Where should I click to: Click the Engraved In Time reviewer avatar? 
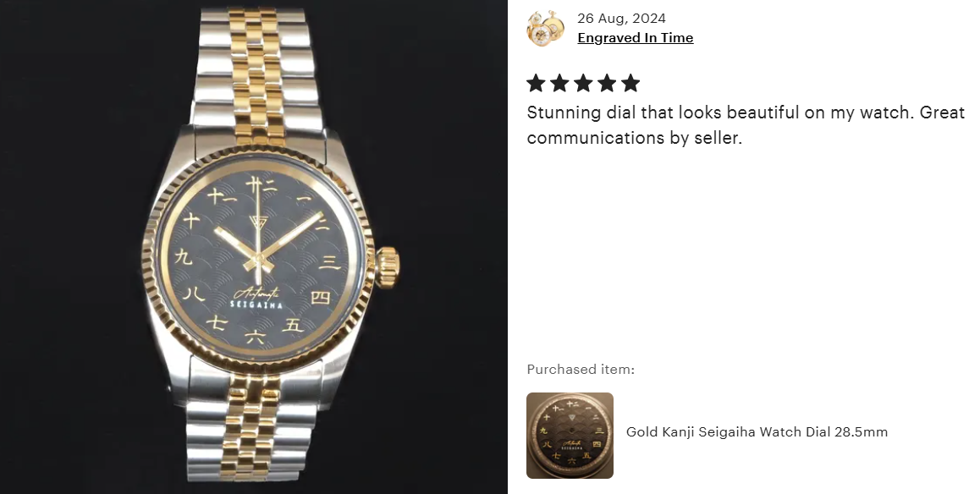[x=546, y=28]
